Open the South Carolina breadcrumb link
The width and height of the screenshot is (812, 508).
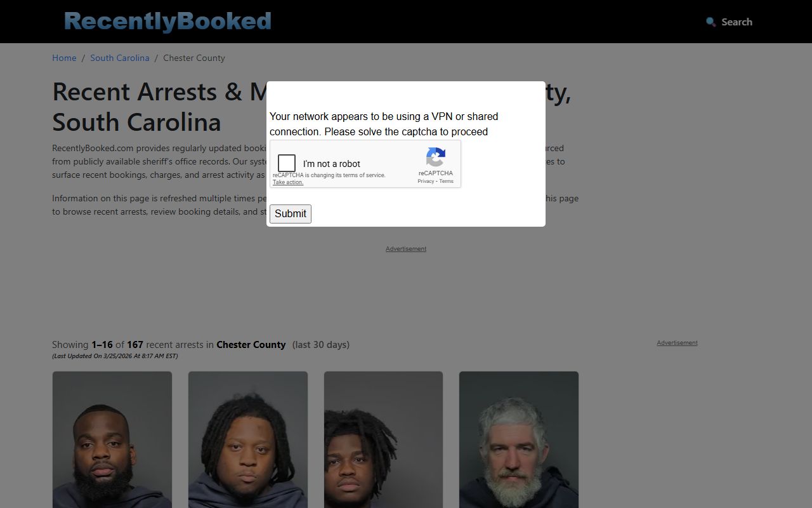120,58
